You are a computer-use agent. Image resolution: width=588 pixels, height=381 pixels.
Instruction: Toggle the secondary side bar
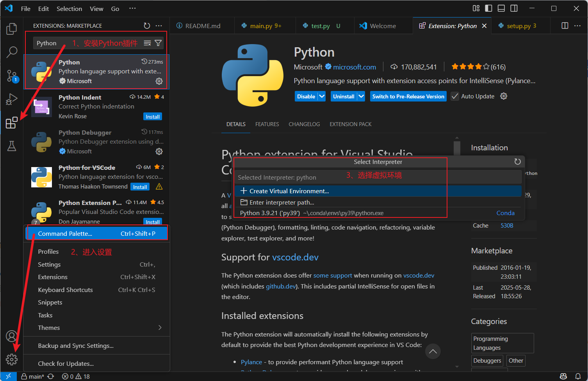pyautogui.click(x=514, y=8)
